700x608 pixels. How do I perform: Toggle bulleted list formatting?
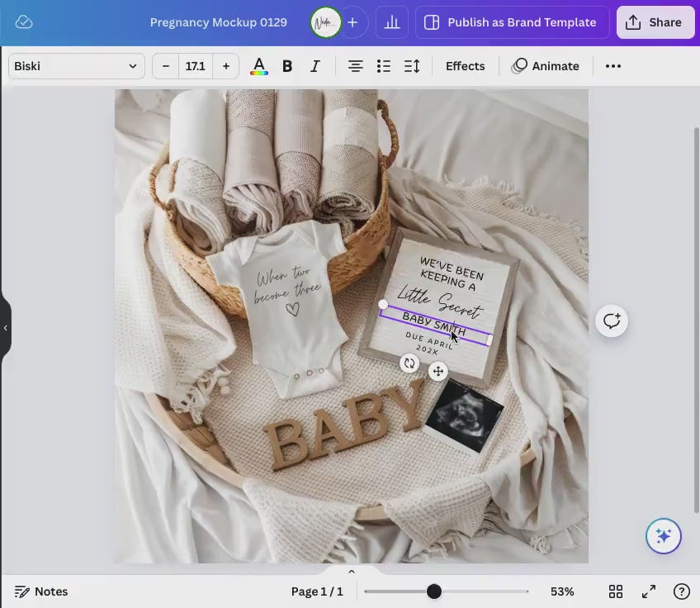point(383,66)
